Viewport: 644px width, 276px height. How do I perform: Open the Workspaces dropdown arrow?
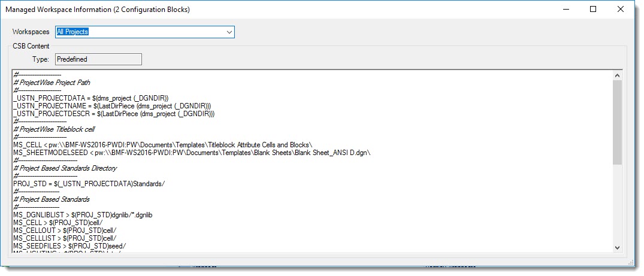pos(229,32)
